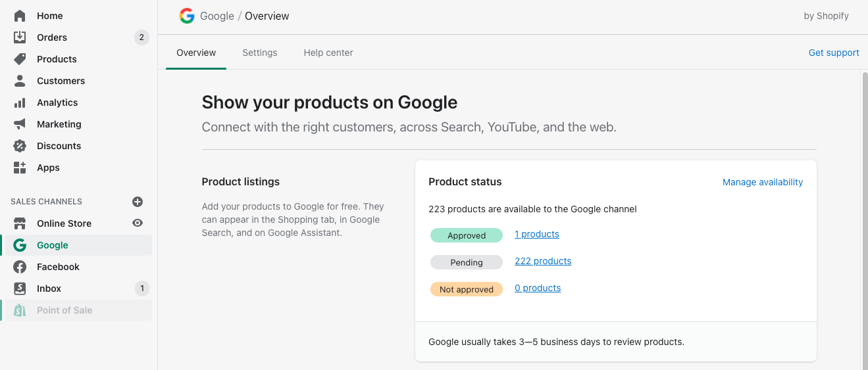This screenshot has width=868, height=370.
Task: Open Discounts via the percent badge icon
Action: [20, 146]
